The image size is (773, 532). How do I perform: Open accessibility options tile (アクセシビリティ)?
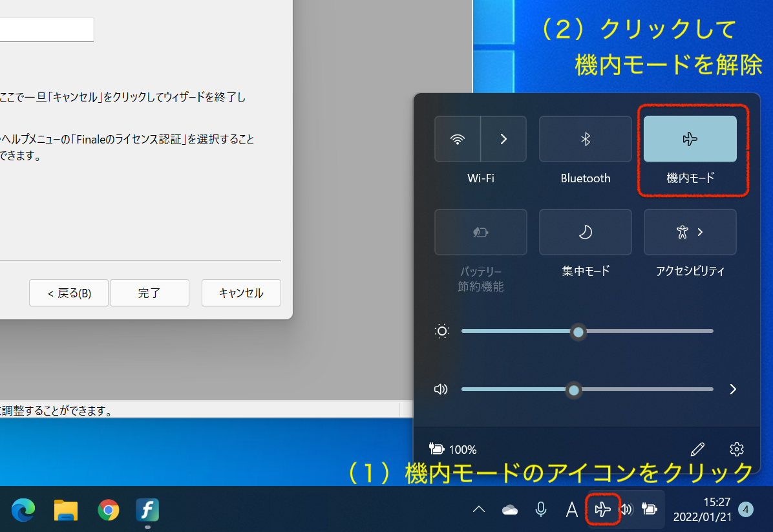click(x=690, y=232)
